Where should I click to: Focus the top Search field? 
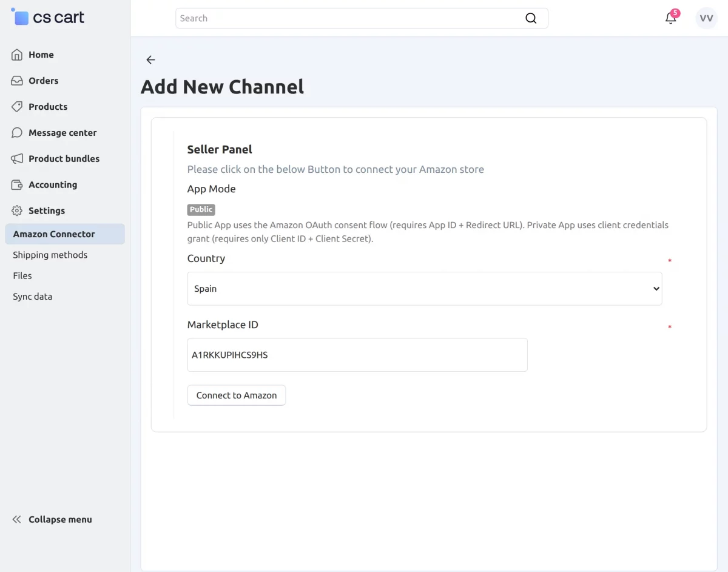click(362, 18)
